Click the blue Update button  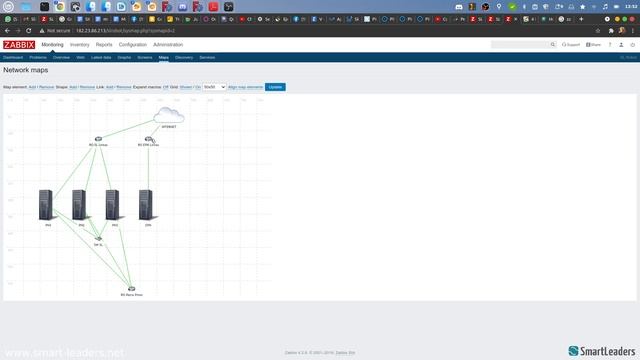[275, 87]
